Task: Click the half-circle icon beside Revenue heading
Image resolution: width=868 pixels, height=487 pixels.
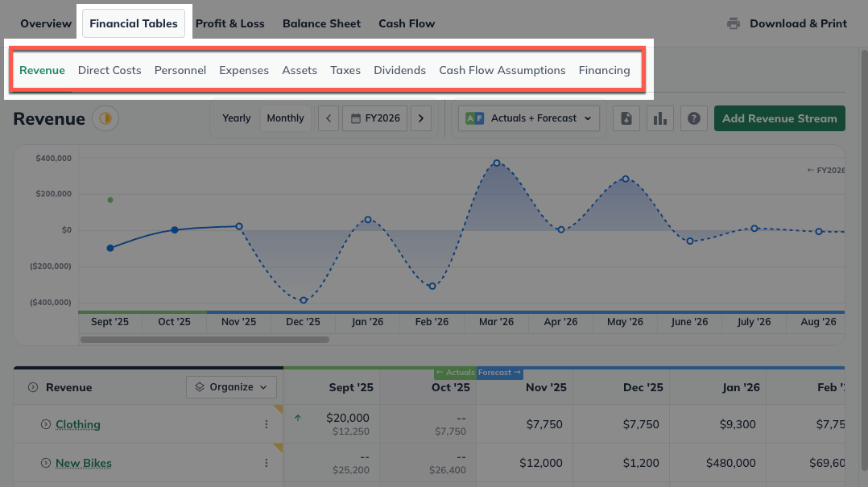Action: click(105, 119)
